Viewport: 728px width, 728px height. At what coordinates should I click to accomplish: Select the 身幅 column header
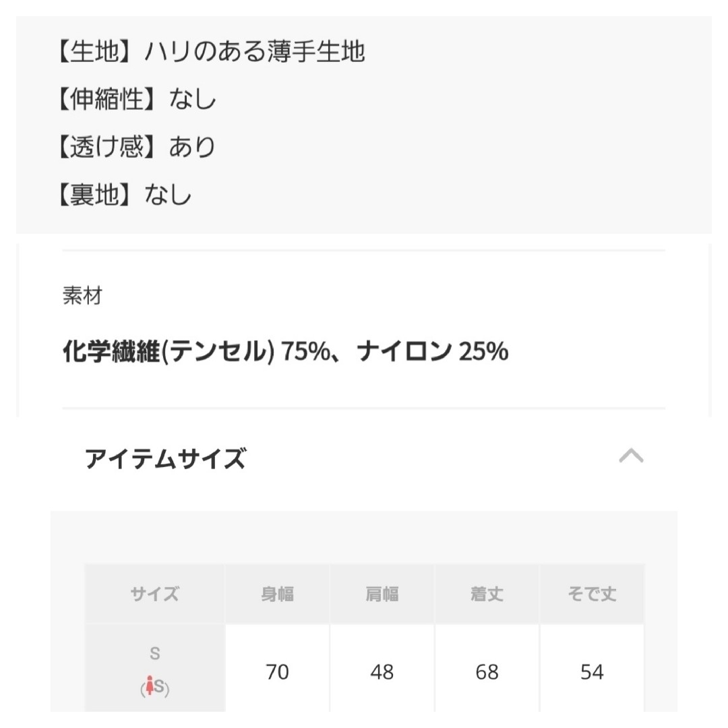click(x=277, y=594)
